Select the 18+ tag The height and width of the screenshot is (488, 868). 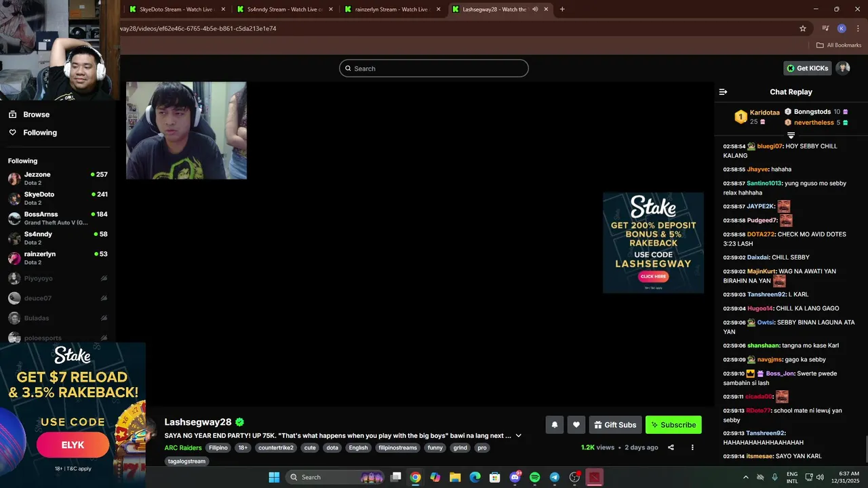(243, 447)
